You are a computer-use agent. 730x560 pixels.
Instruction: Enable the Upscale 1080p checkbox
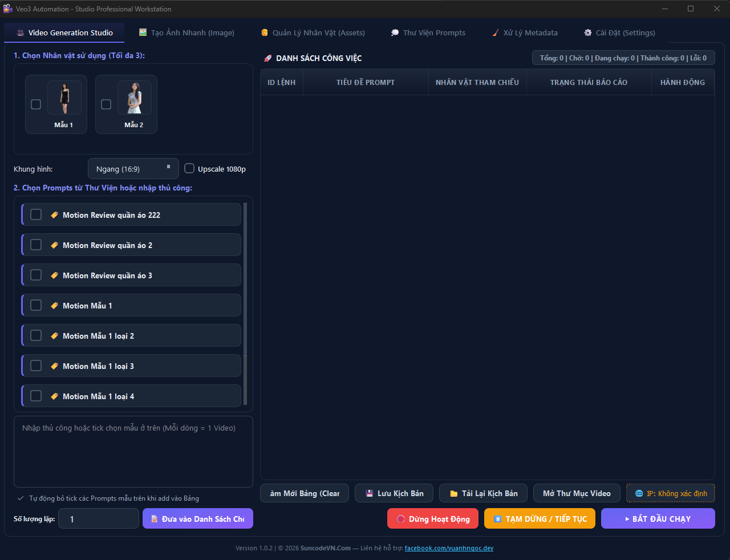coord(189,169)
